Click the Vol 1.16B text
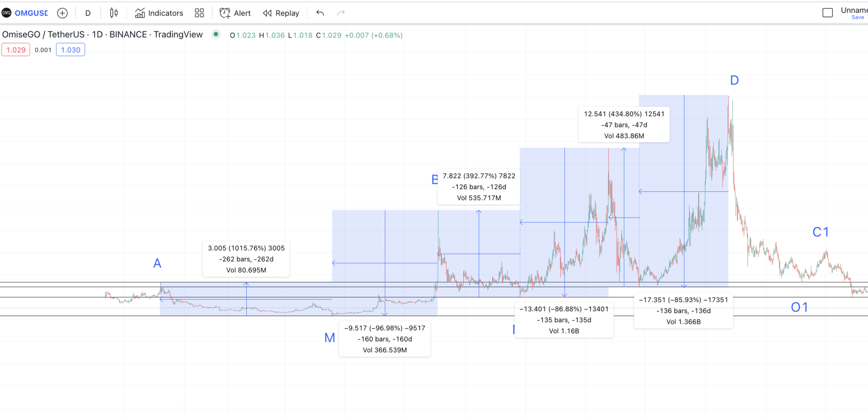The width and height of the screenshot is (868, 418). (x=564, y=331)
